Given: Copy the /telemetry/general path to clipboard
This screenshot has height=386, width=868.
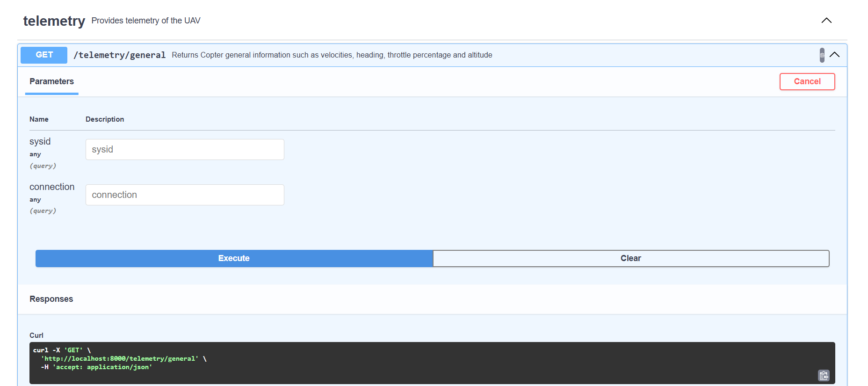Looking at the screenshot, I should coord(822,55).
